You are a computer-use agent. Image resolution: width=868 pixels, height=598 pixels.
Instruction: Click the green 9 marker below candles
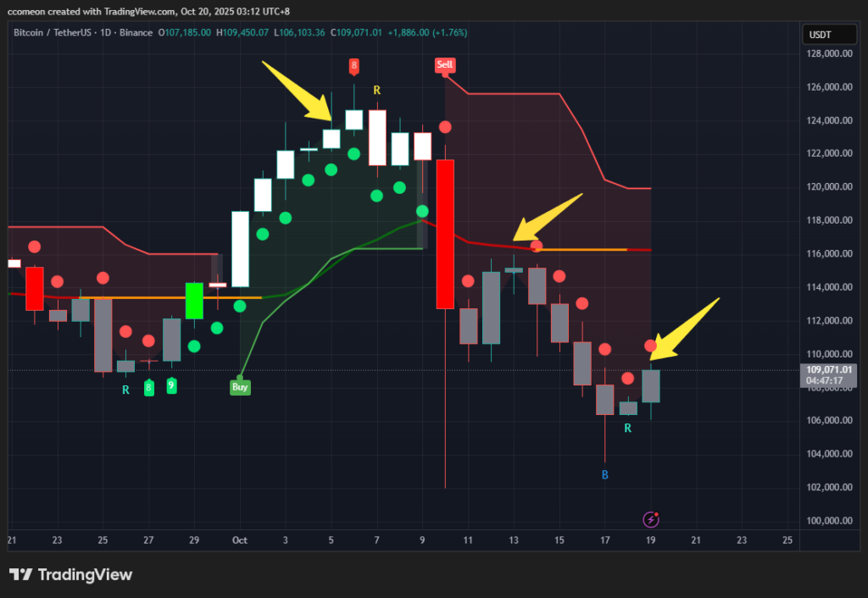click(171, 385)
